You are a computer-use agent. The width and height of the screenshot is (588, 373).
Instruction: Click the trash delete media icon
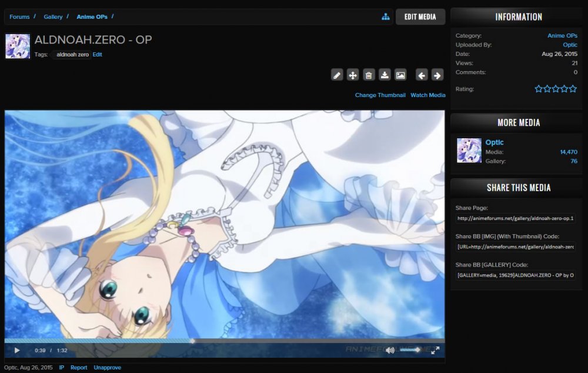click(369, 75)
